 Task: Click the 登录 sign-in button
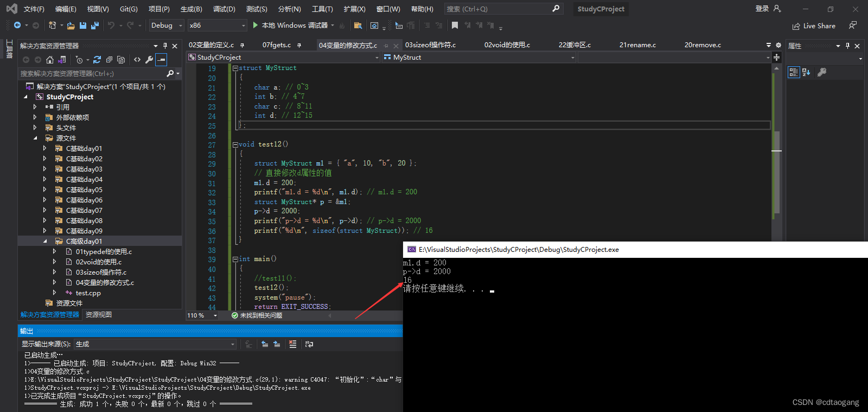(x=762, y=9)
